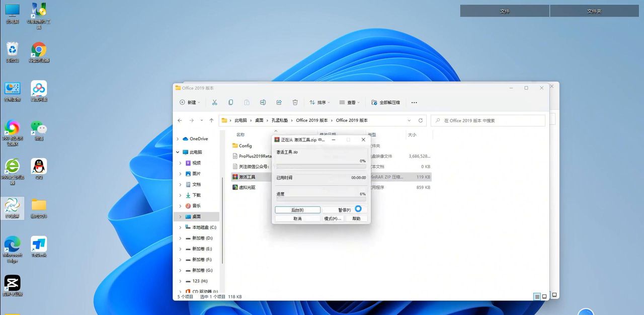The image size is (644, 315).
Task: Open the 临时文件 folder on the desktop
Action: (39, 208)
